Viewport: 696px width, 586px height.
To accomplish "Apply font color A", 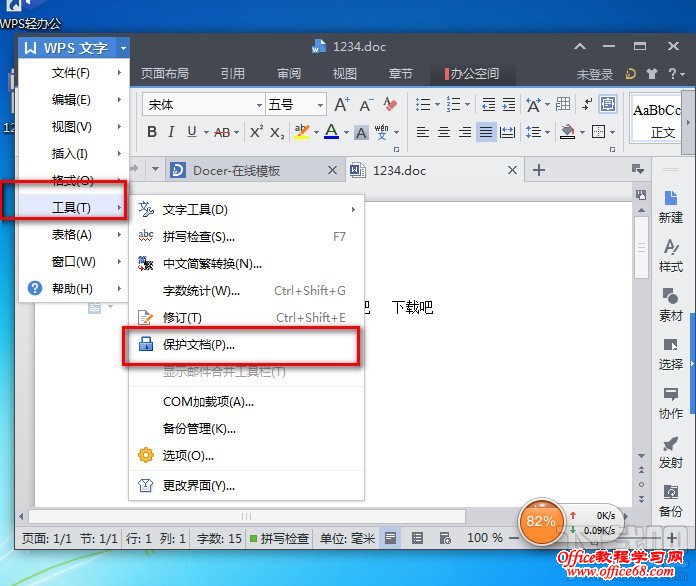I will 332,132.
